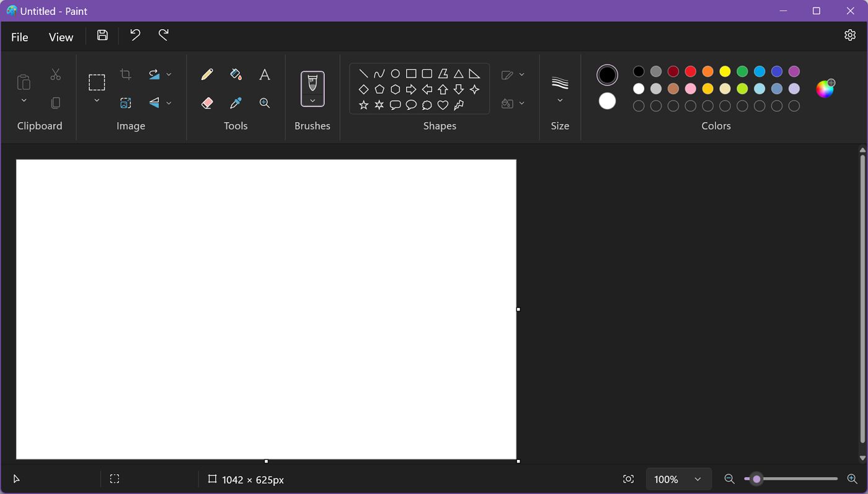Open Paint settings gear

point(850,35)
